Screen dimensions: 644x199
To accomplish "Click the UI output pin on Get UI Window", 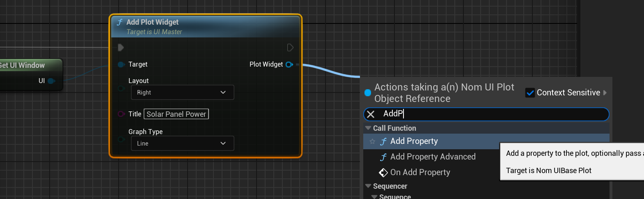I will 51,81.
